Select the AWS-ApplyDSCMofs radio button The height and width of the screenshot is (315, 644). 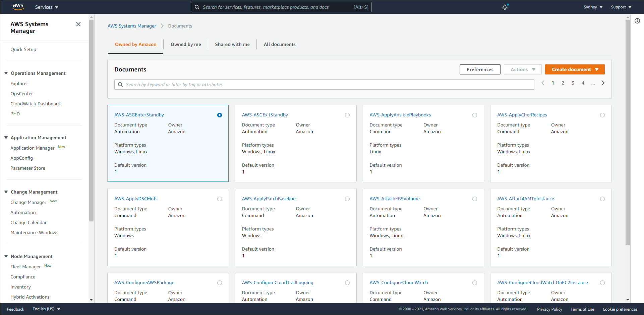point(220,199)
